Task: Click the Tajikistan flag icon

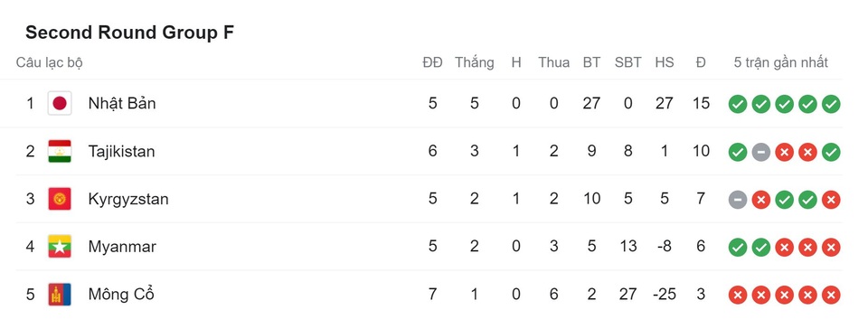Action: point(60,151)
